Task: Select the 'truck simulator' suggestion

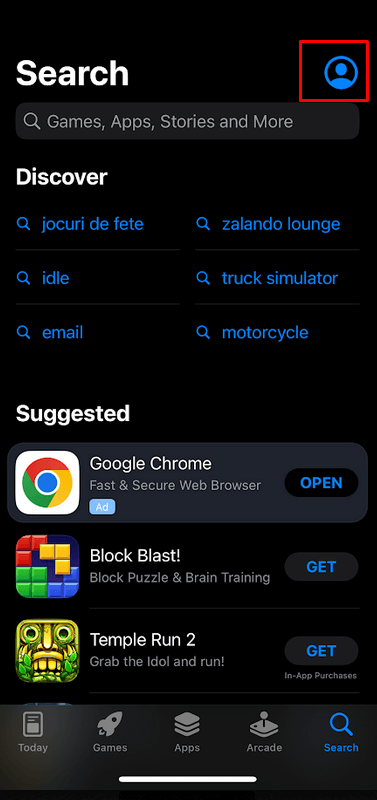Action: pos(280,278)
